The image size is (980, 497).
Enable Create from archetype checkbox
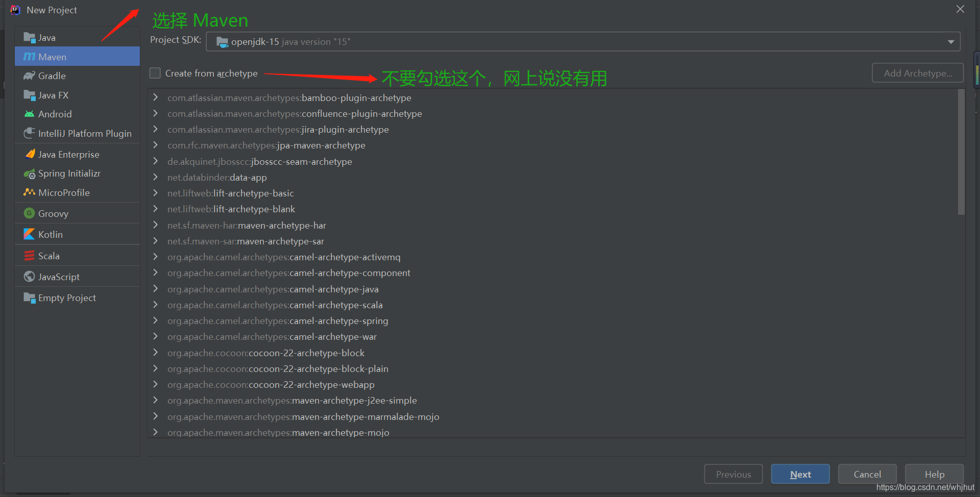pos(155,73)
